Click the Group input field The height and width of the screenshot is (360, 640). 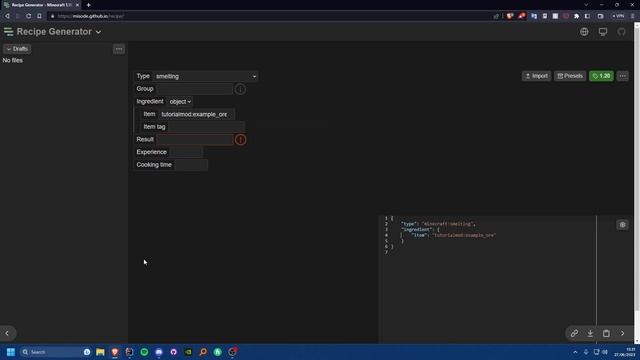194,89
